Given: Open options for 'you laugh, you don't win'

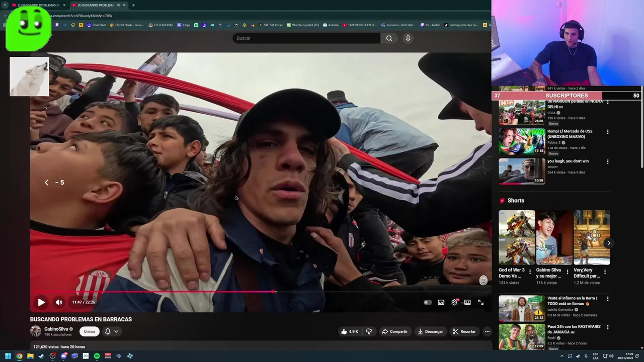Looking at the screenshot, I should [607, 162].
